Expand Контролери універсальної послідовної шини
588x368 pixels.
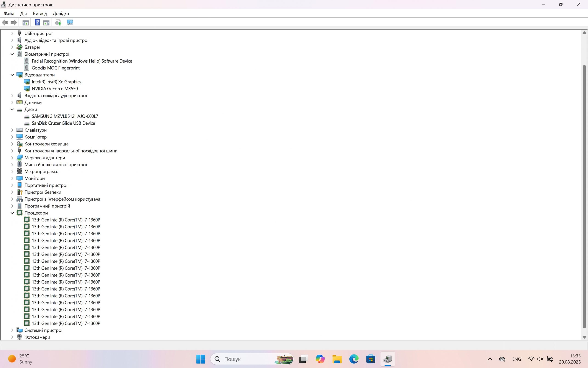(12, 151)
